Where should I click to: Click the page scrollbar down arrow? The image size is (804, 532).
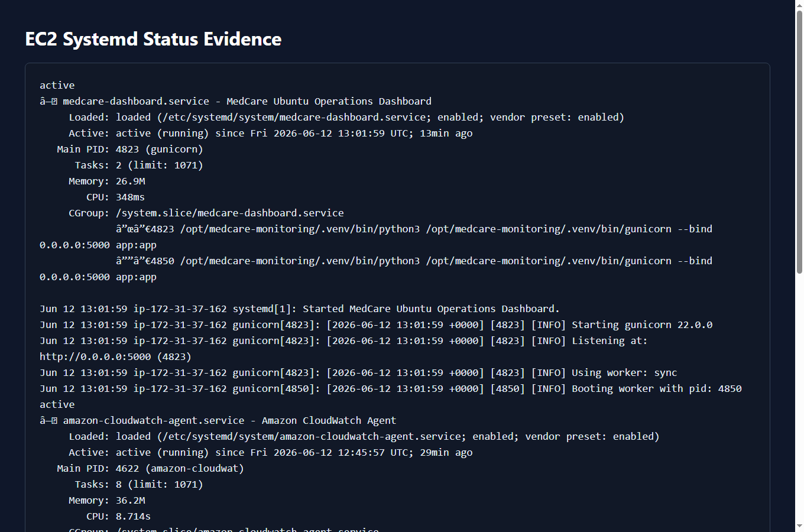pyautogui.click(x=799, y=527)
